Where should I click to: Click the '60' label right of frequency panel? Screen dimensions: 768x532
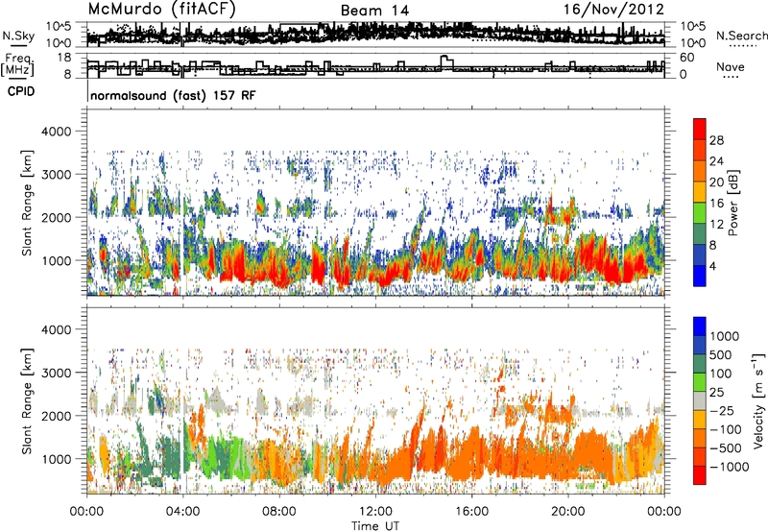click(x=687, y=58)
